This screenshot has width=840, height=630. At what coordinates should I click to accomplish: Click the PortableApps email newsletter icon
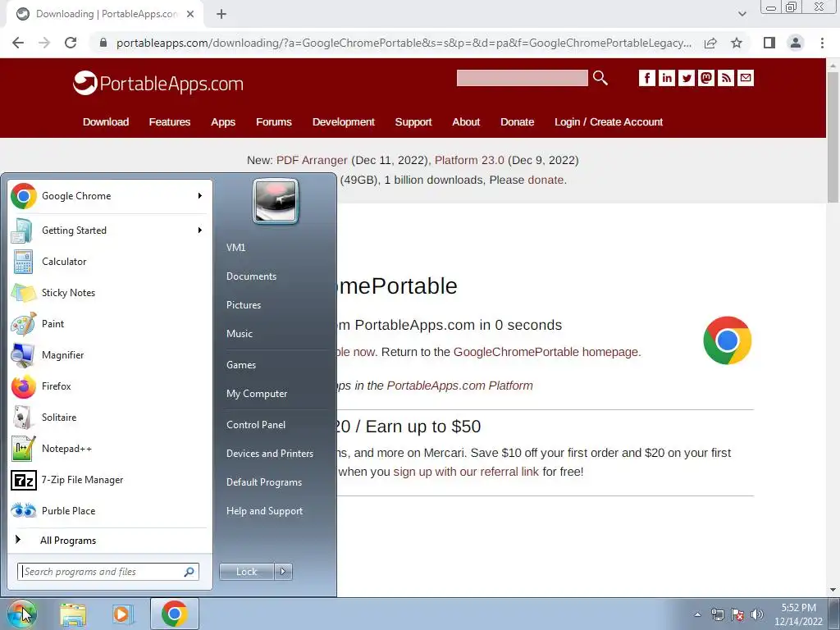pos(746,78)
